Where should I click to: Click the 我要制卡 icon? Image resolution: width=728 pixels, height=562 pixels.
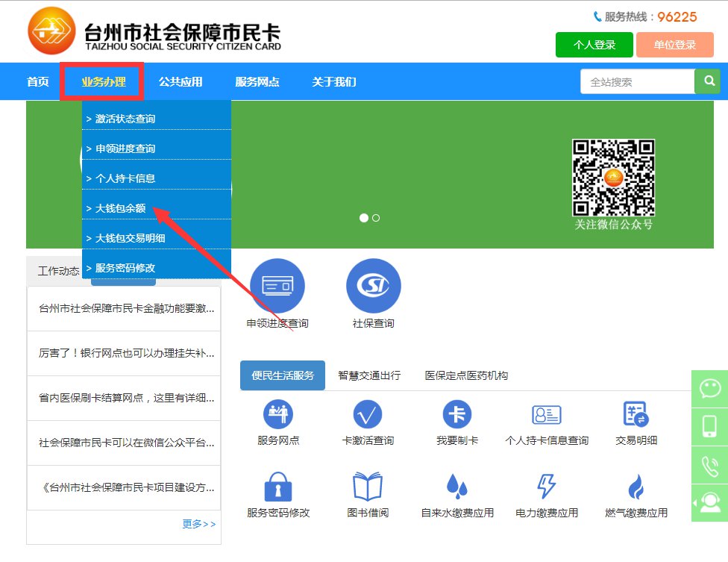tap(457, 414)
